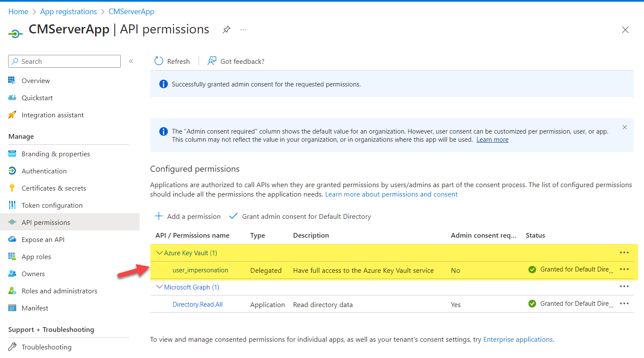The height and width of the screenshot is (358, 644).
Task: Click the Roles and administrators icon
Action: coord(12,291)
